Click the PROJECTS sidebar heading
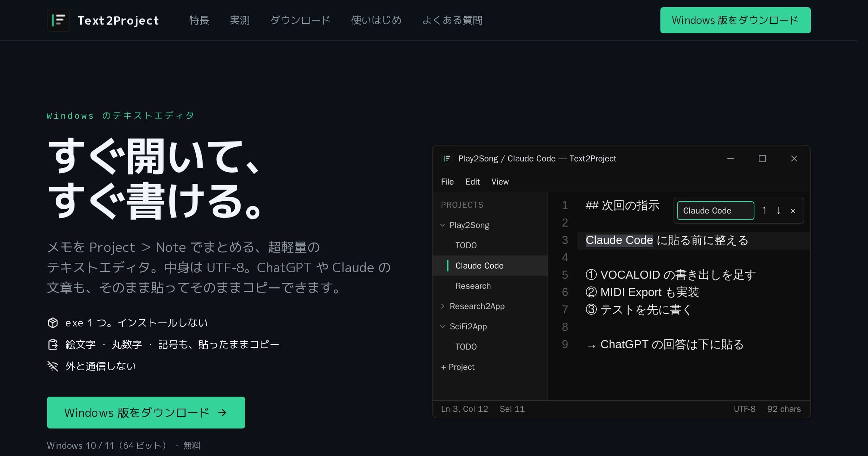Screen dimensions: 868x456 click(x=462, y=205)
